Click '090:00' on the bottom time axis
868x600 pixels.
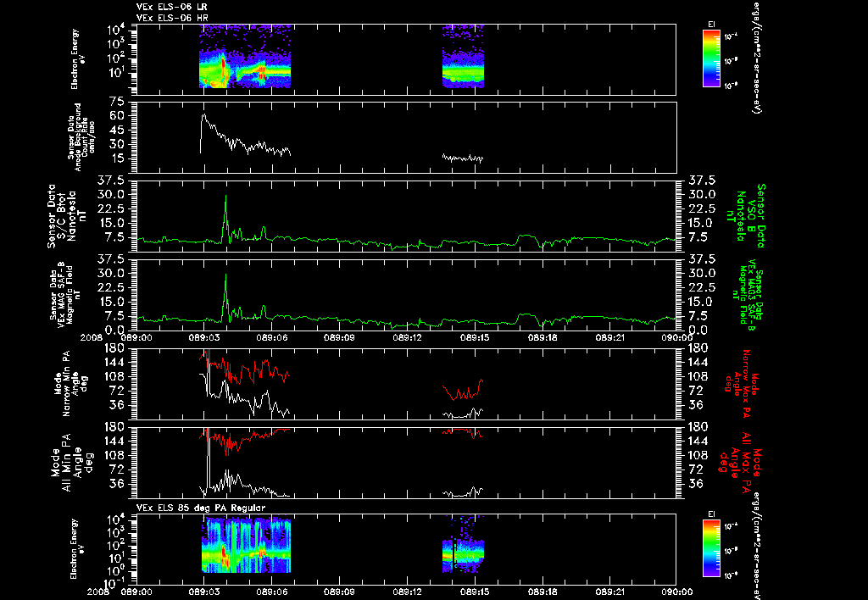pos(676,592)
